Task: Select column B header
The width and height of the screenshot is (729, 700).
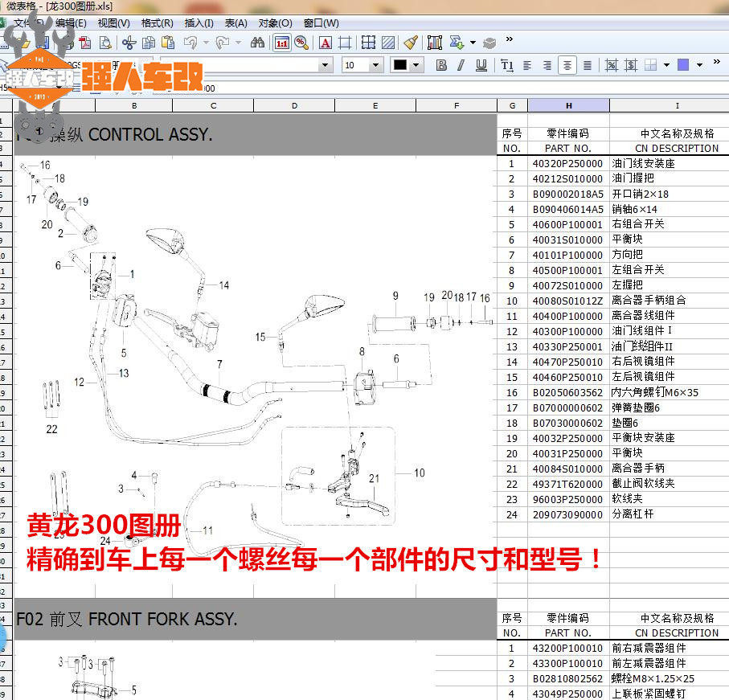Action: 134,105
